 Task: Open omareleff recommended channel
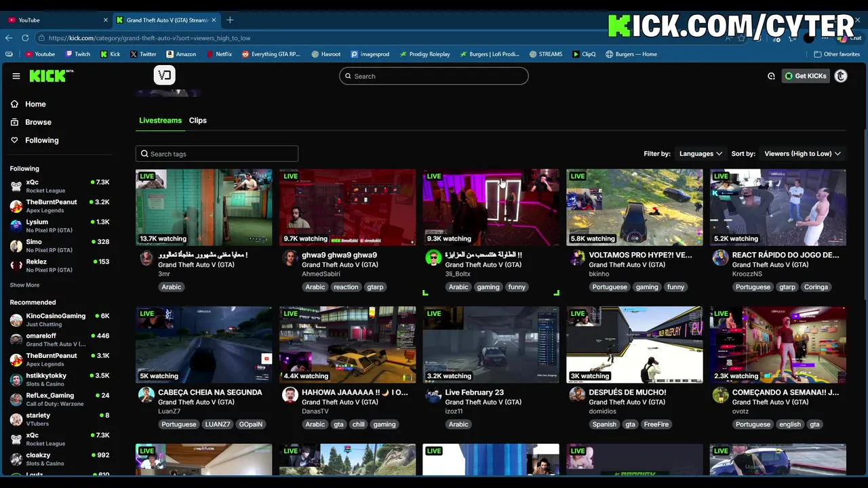pos(60,340)
